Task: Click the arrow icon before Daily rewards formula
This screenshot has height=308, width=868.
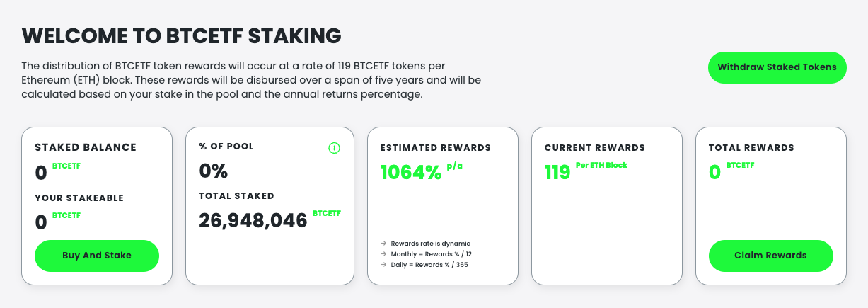Action: (x=383, y=265)
